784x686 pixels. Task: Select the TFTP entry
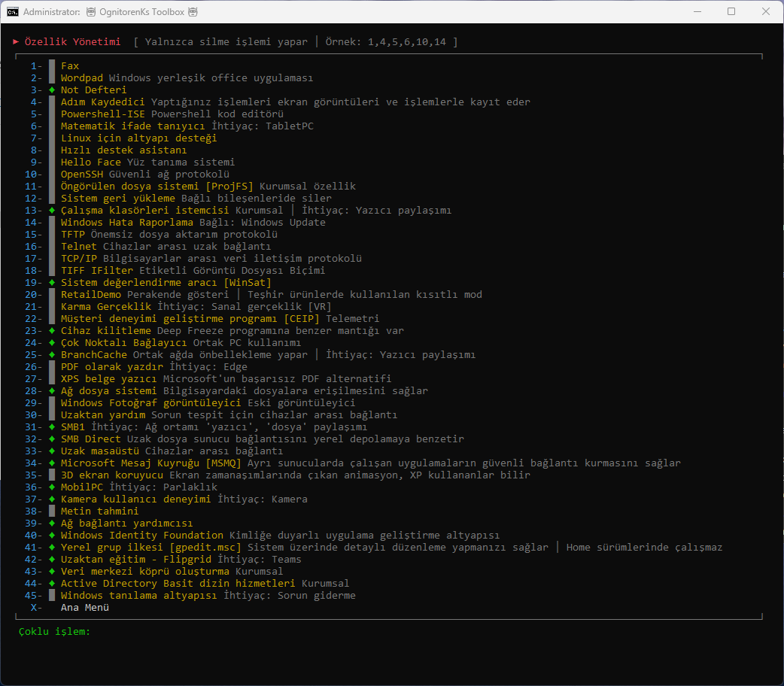coord(73,235)
